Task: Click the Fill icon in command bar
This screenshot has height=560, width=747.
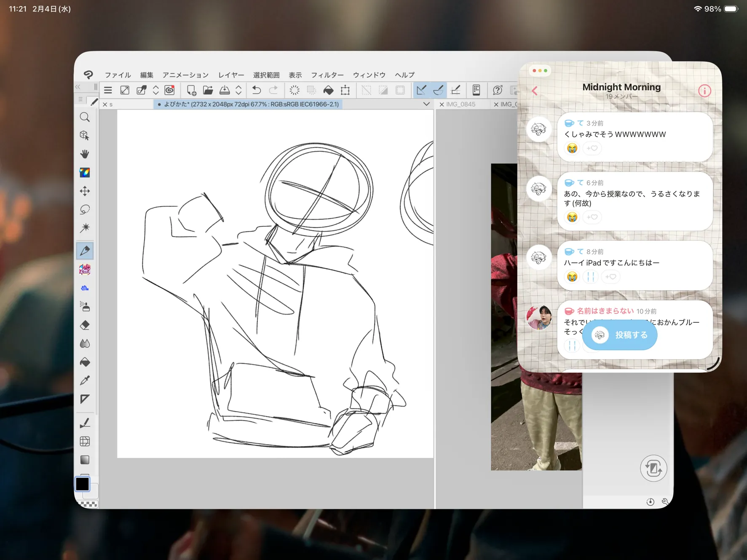Action: tap(328, 90)
